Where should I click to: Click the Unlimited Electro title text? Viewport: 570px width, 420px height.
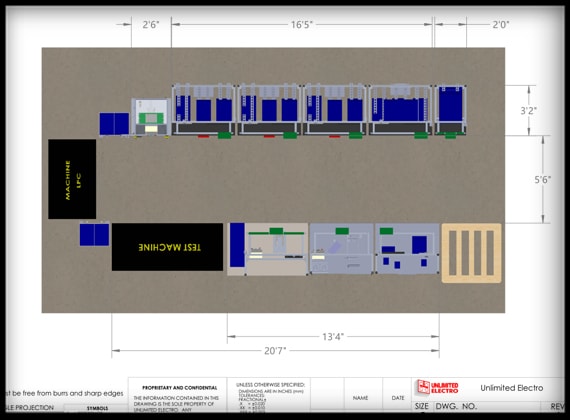[x=512, y=388]
